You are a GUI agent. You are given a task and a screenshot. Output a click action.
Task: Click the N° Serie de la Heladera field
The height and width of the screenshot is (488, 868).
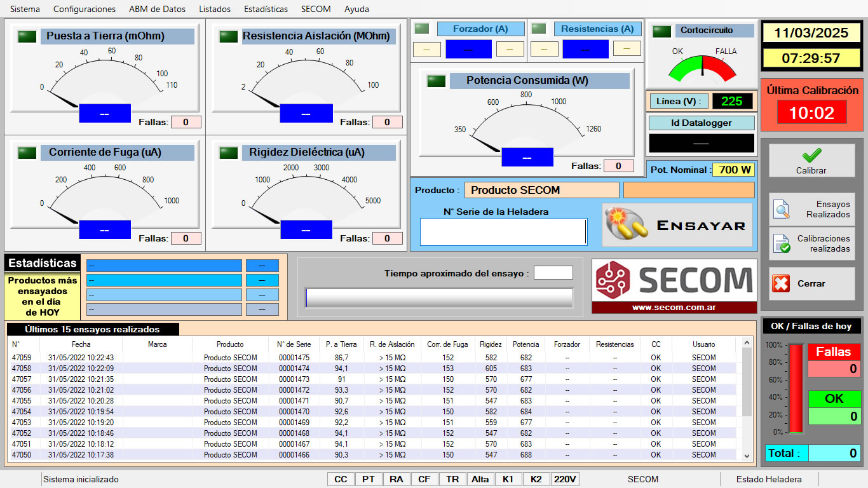coord(503,232)
